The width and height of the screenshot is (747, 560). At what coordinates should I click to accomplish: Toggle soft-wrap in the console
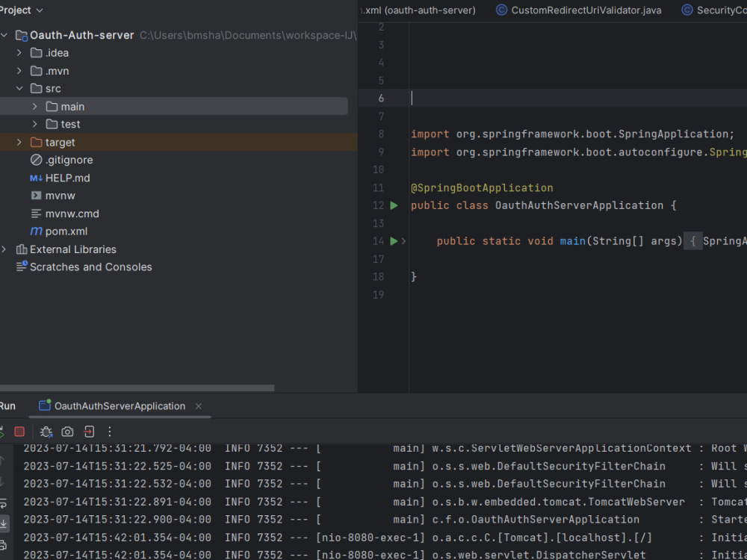(x=3, y=503)
